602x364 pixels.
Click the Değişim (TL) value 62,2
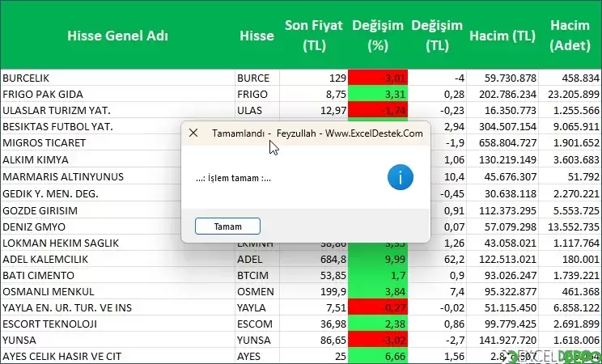click(x=437, y=259)
